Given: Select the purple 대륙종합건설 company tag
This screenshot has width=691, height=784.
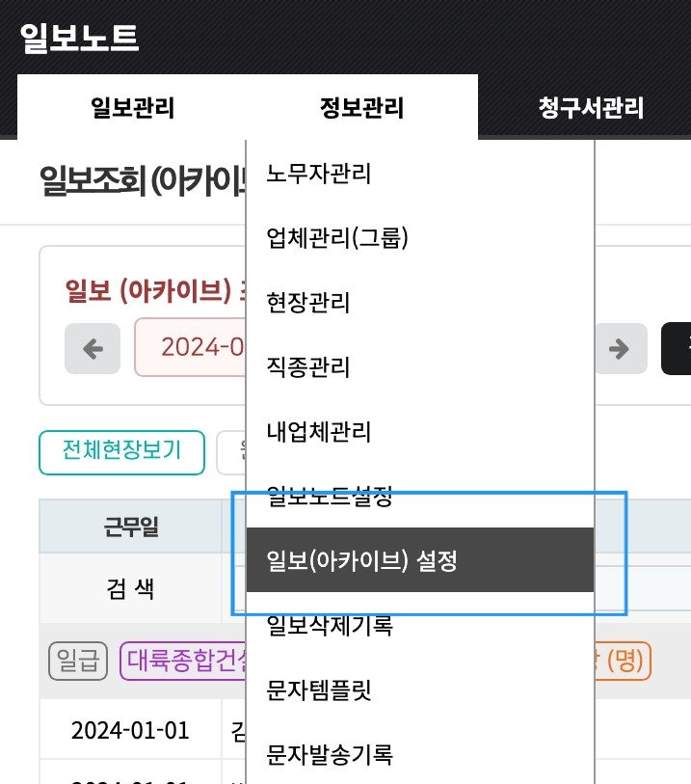Looking at the screenshot, I should 183,662.
